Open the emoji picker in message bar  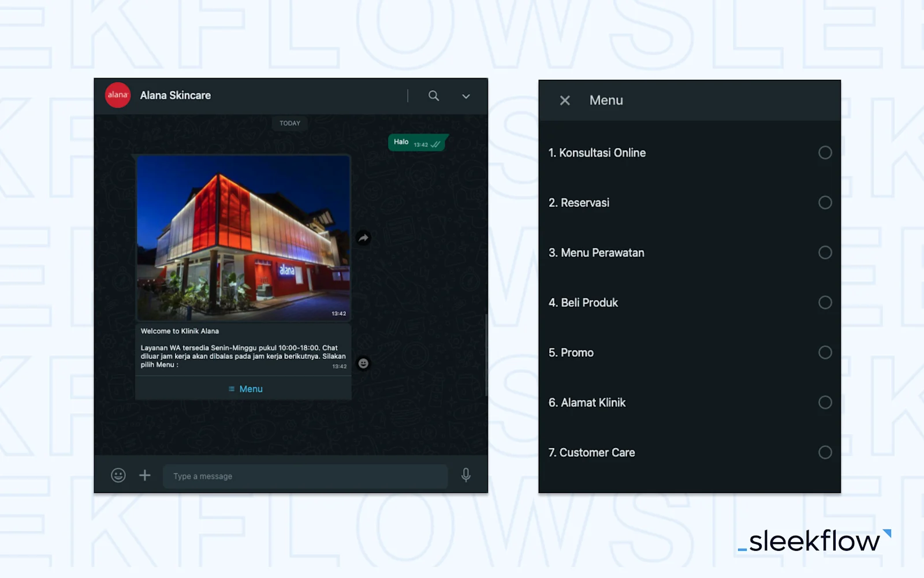pyautogui.click(x=118, y=475)
